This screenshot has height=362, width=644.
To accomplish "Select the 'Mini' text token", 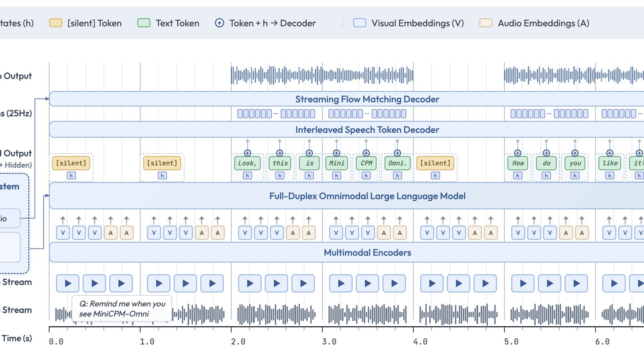I will tap(336, 163).
